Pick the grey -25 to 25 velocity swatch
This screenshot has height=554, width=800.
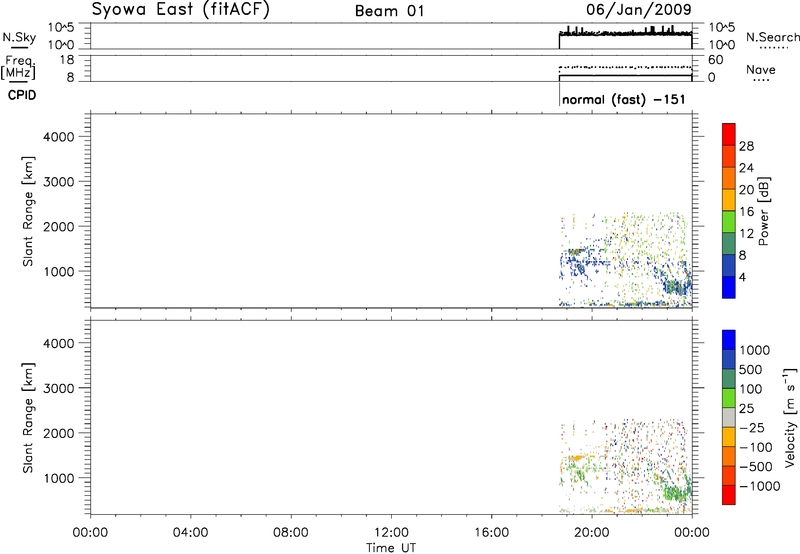click(x=729, y=417)
